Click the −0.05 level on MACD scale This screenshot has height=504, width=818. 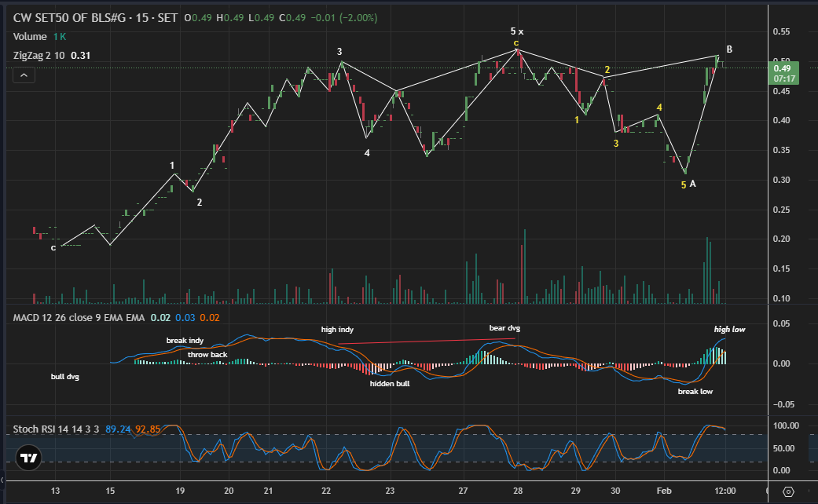783,404
